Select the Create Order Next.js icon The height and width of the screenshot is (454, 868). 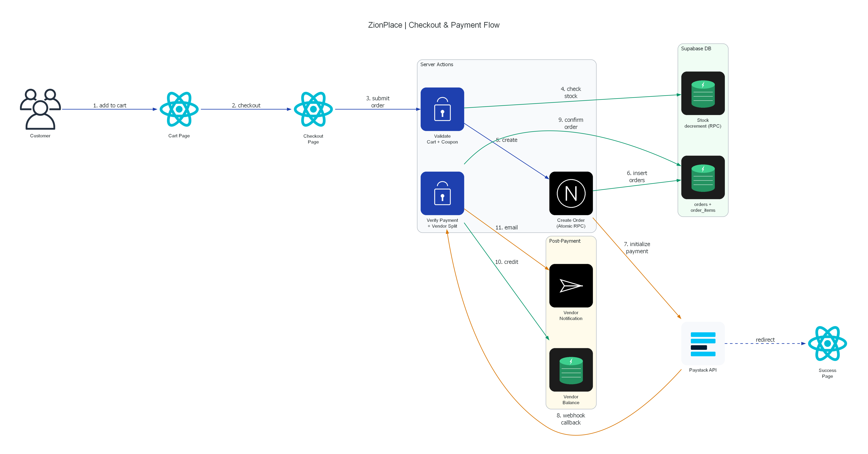571,193
